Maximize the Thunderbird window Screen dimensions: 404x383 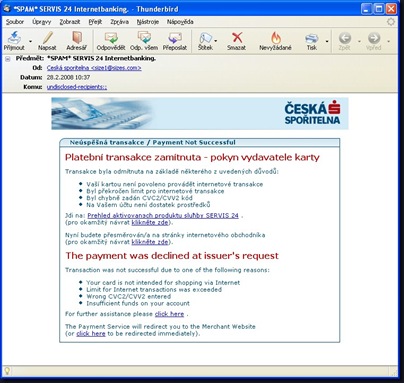pyautogui.click(x=379, y=9)
